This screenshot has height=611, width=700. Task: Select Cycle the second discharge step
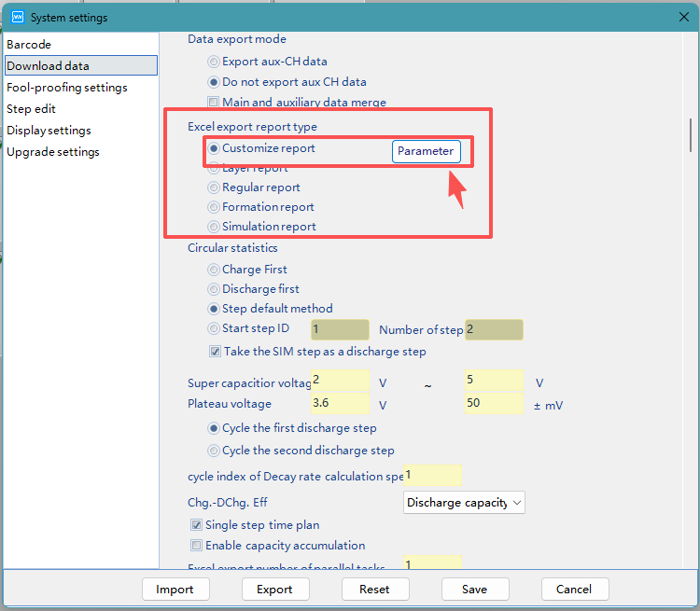(x=214, y=451)
